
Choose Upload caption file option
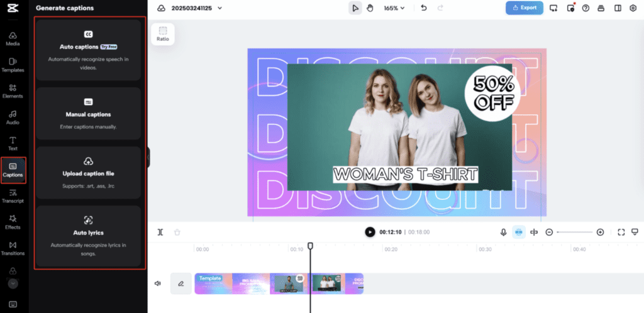[x=88, y=173]
